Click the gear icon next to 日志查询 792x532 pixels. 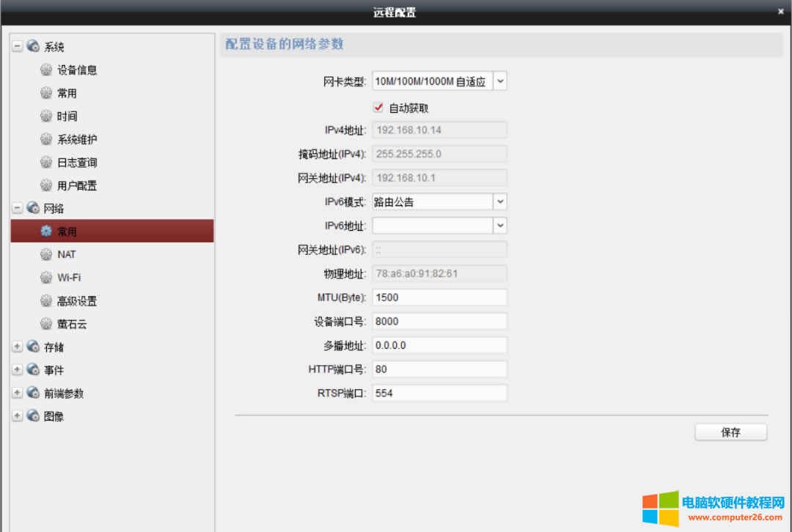click(47, 163)
